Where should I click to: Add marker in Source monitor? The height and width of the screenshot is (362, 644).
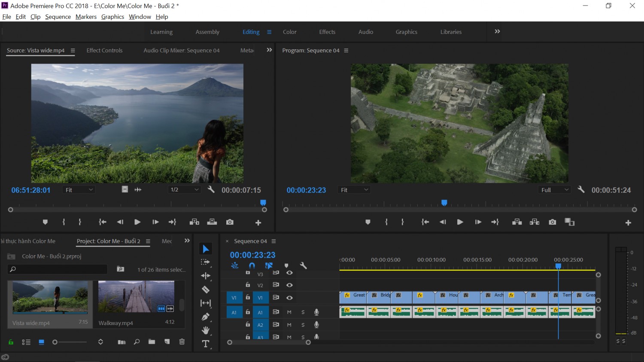click(45, 222)
